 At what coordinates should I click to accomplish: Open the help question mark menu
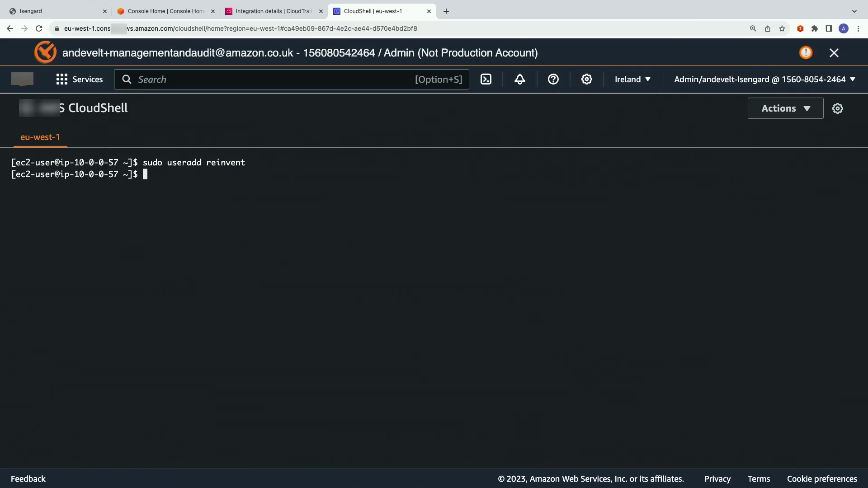pyautogui.click(x=553, y=80)
